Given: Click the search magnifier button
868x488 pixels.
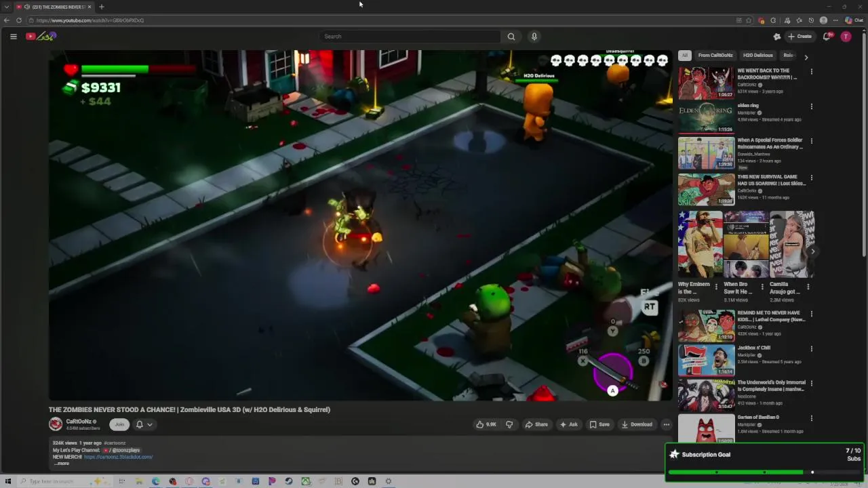Looking at the screenshot, I should coord(511,37).
